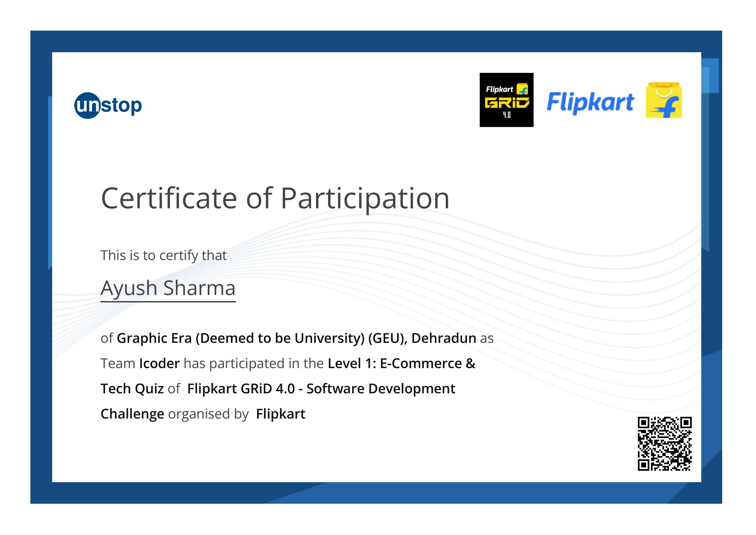
Task: Click the text "has participated in the"
Action: (x=253, y=364)
